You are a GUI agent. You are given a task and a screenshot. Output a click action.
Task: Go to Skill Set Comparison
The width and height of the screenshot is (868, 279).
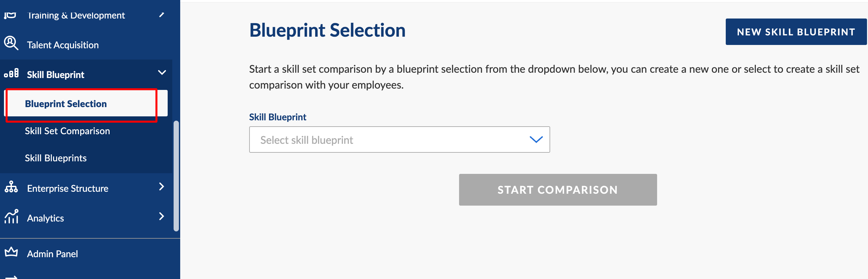(x=67, y=131)
